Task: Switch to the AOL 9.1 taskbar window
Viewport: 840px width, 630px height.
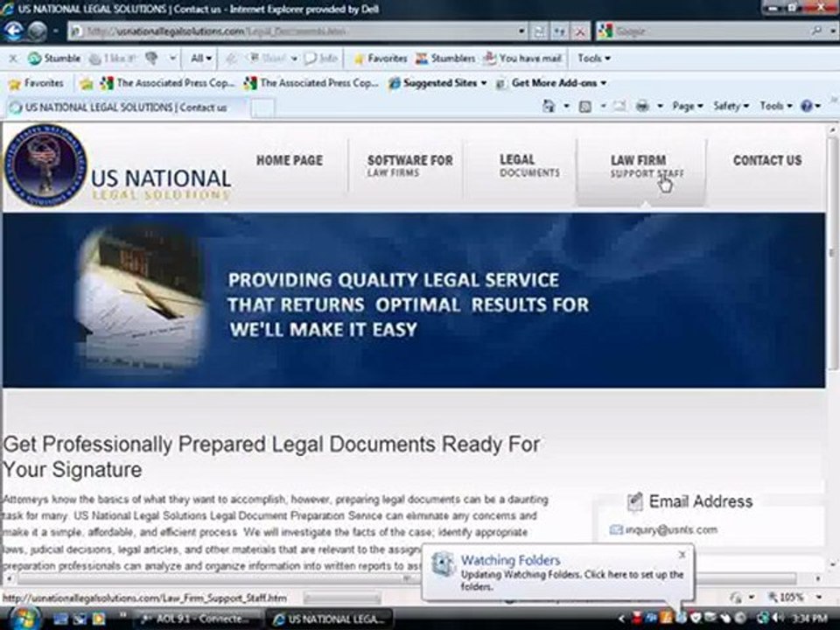Action: pos(196,619)
